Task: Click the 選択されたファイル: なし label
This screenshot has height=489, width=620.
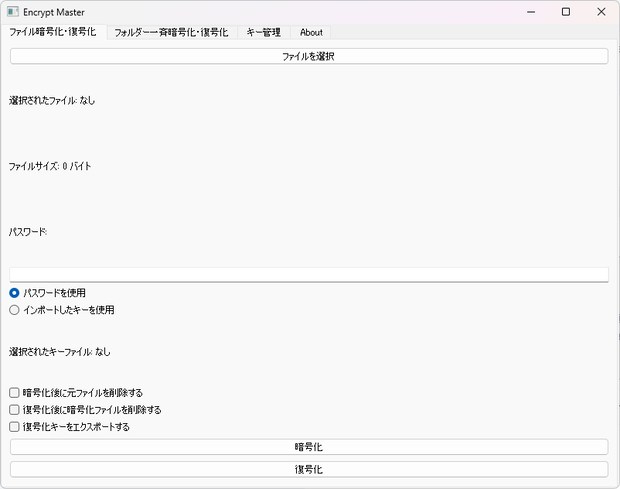Action: click(x=52, y=100)
